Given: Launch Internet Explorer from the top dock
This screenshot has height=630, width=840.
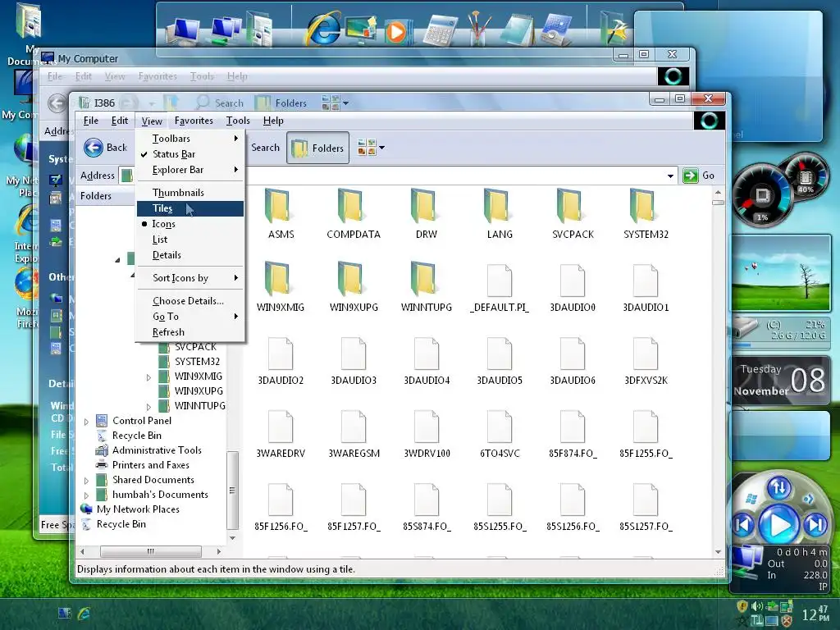Looking at the screenshot, I should [323, 28].
